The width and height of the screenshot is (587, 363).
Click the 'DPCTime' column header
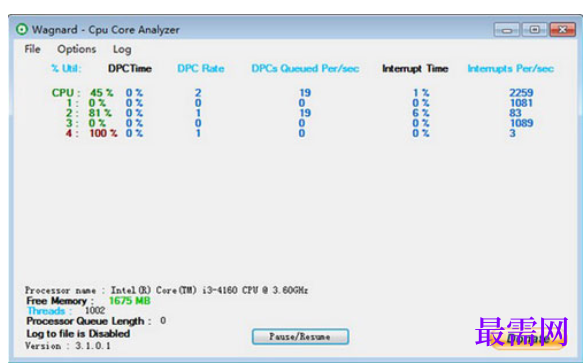point(130,68)
